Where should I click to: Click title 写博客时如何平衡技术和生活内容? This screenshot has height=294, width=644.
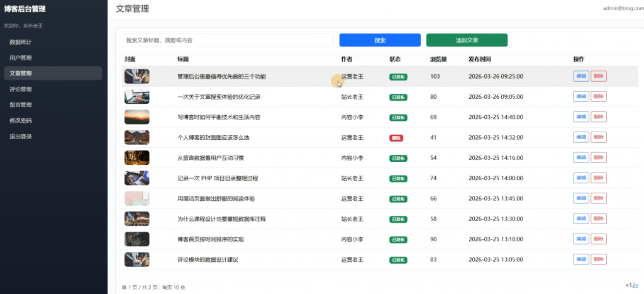tap(219, 117)
